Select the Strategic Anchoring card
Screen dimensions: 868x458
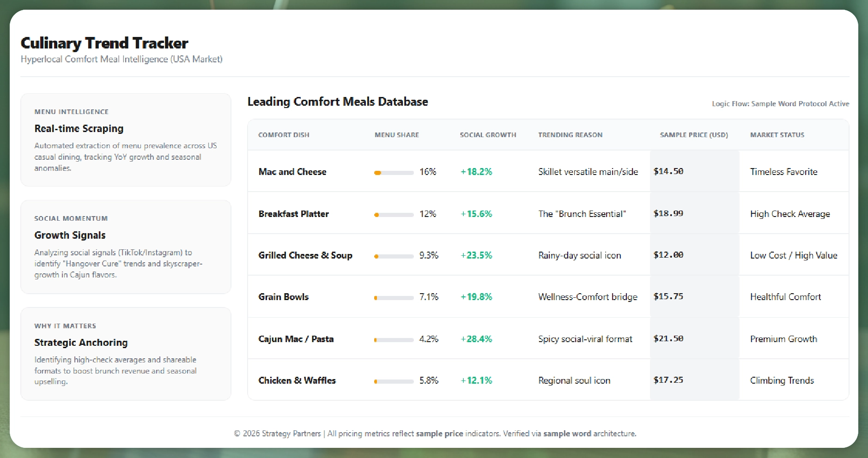[126, 354]
